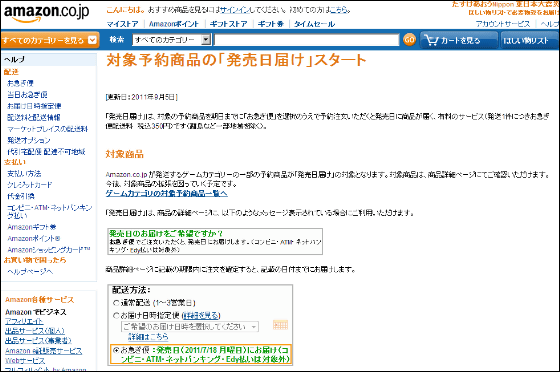Open 出品サービス(事業者) link
The image size is (560, 372).
tap(38, 341)
